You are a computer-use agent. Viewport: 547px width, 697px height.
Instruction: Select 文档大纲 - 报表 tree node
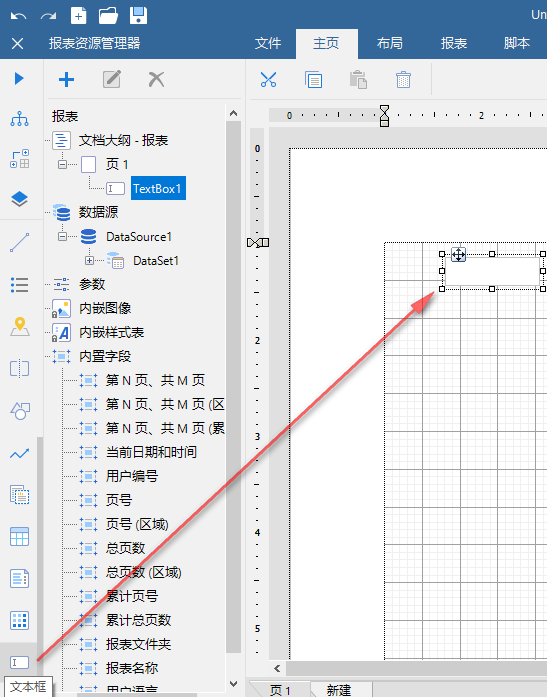(124, 140)
